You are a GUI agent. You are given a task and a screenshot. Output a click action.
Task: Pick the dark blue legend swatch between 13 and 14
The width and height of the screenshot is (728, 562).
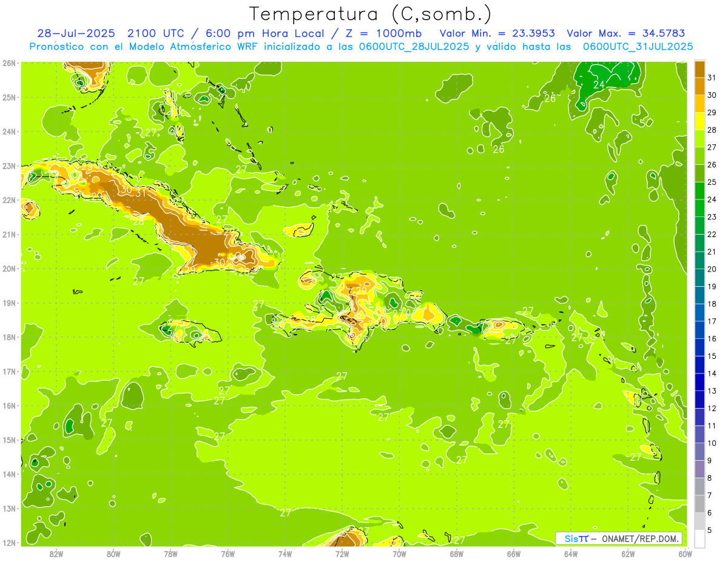click(x=699, y=382)
